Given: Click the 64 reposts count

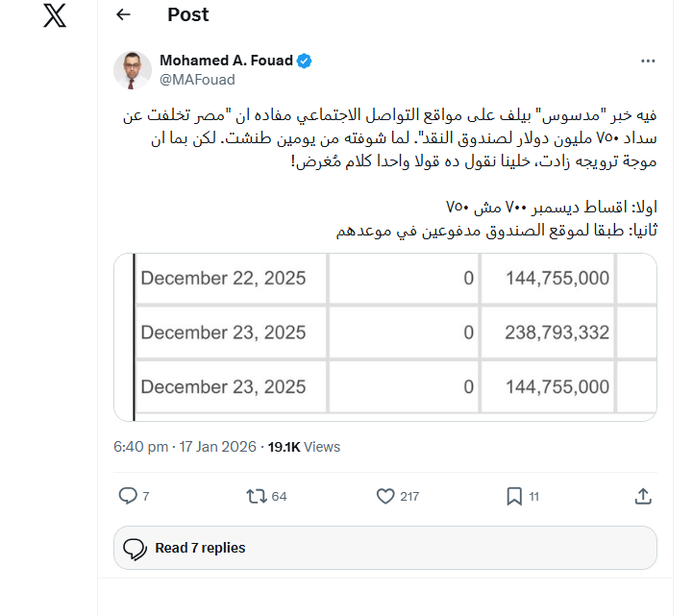Looking at the screenshot, I should pos(280,497).
